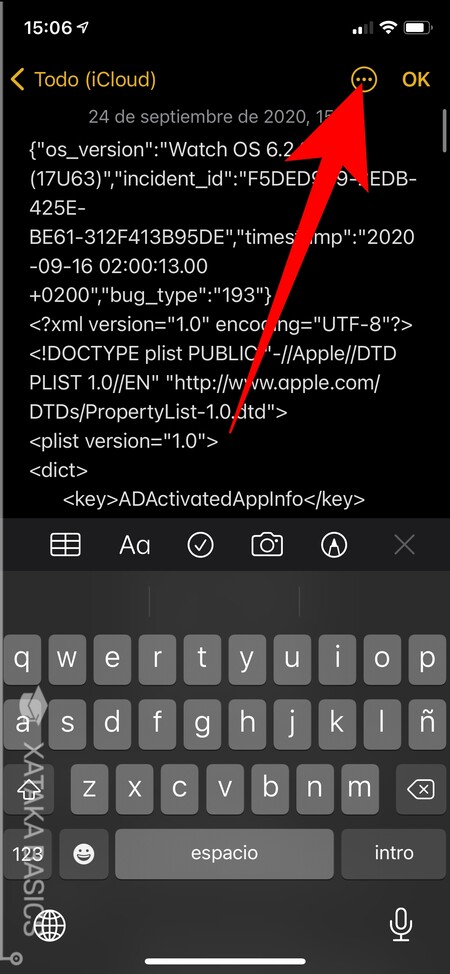
Task: Insert a table using the table icon
Action: click(65, 545)
